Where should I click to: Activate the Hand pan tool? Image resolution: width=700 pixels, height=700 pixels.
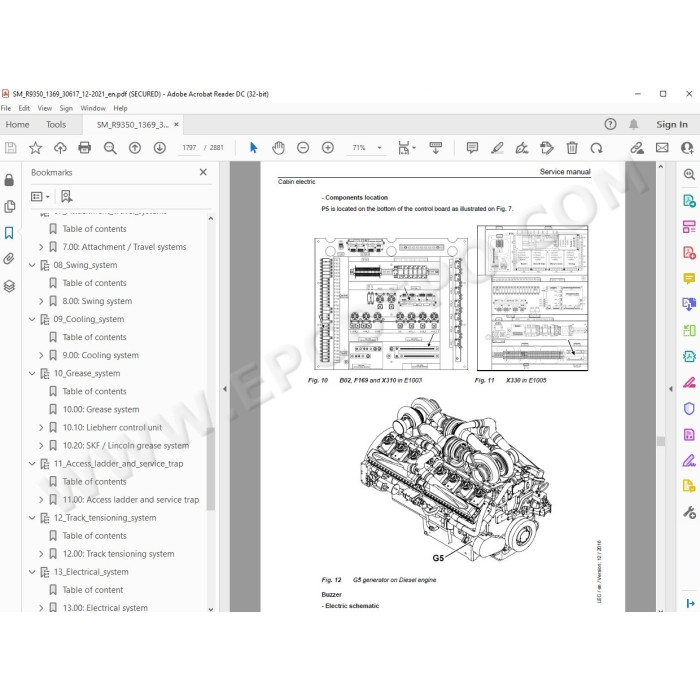(x=278, y=148)
